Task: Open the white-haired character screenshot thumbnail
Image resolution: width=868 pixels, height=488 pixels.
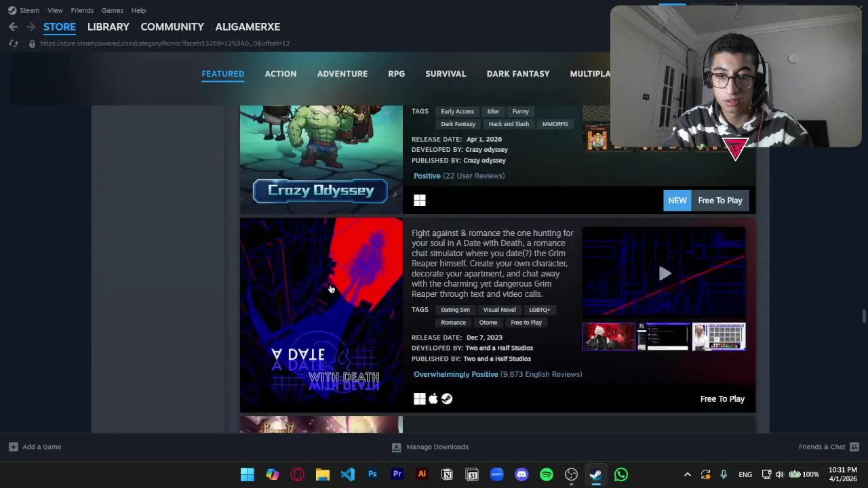Action: pyautogui.click(x=609, y=337)
